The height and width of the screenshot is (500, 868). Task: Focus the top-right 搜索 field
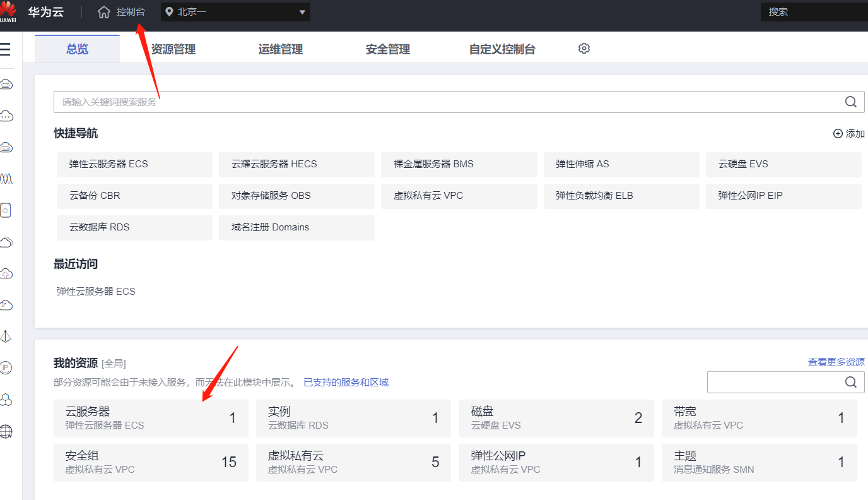click(814, 11)
